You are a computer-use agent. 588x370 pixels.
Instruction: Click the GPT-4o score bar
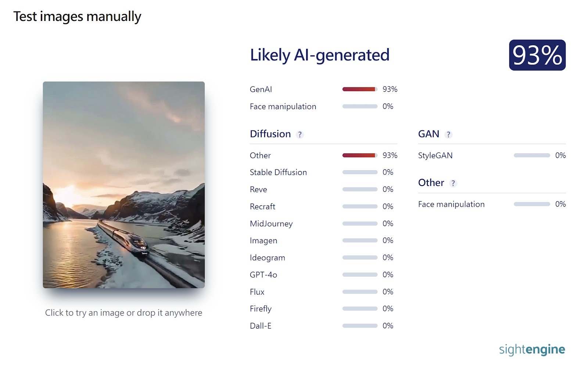(x=359, y=275)
